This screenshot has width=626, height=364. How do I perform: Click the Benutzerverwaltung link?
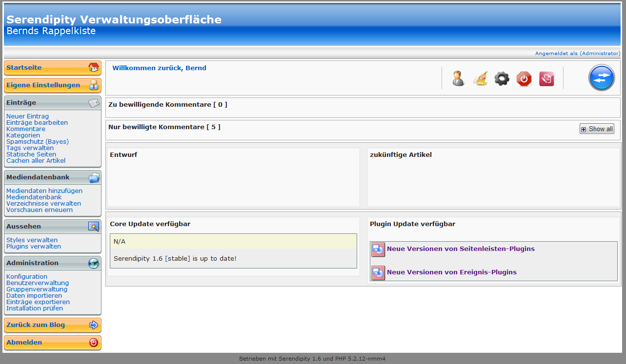pos(38,283)
